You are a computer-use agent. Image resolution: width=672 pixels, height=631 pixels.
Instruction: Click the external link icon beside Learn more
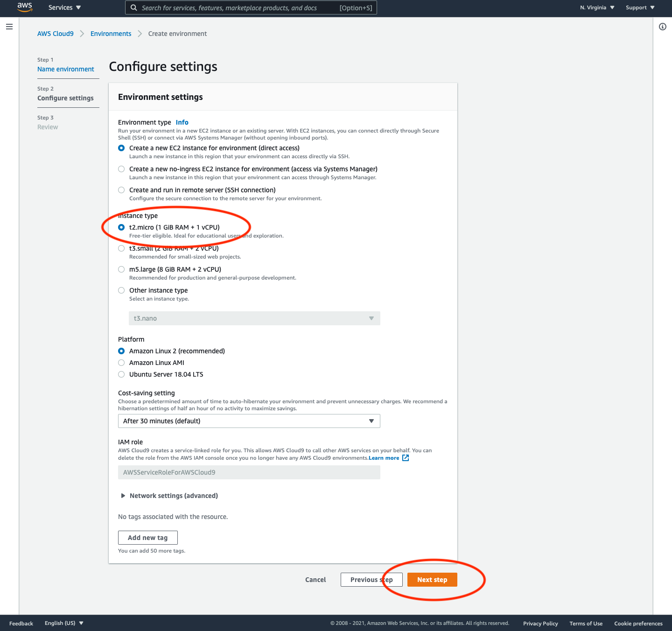coord(406,458)
